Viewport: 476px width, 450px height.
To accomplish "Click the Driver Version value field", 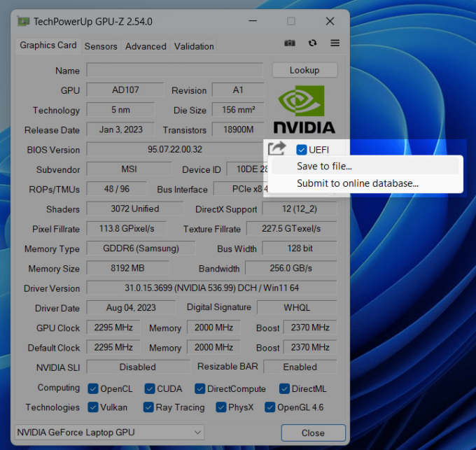I will pos(211,288).
